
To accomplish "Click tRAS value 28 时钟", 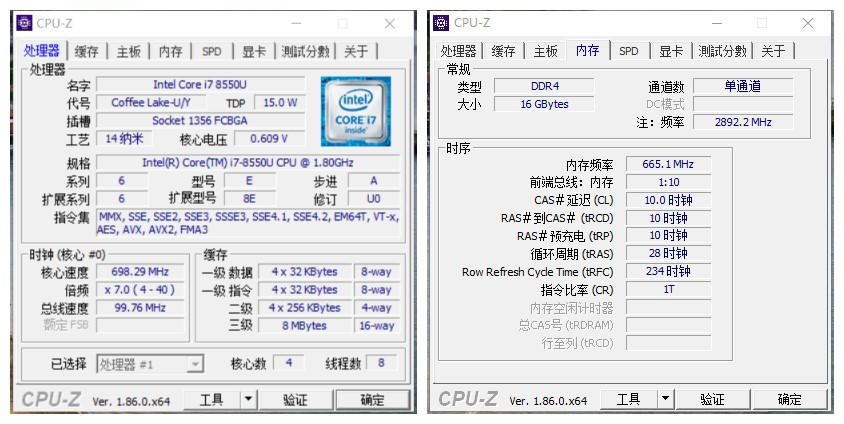I will pyautogui.click(x=668, y=253).
